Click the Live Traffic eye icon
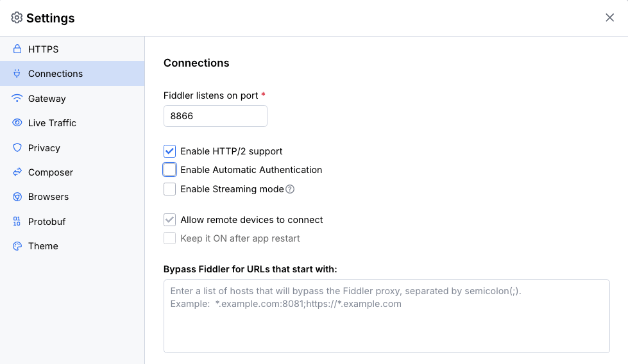Image resolution: width=628 pixels, height=364 pixels. click(x=17, y=123)
